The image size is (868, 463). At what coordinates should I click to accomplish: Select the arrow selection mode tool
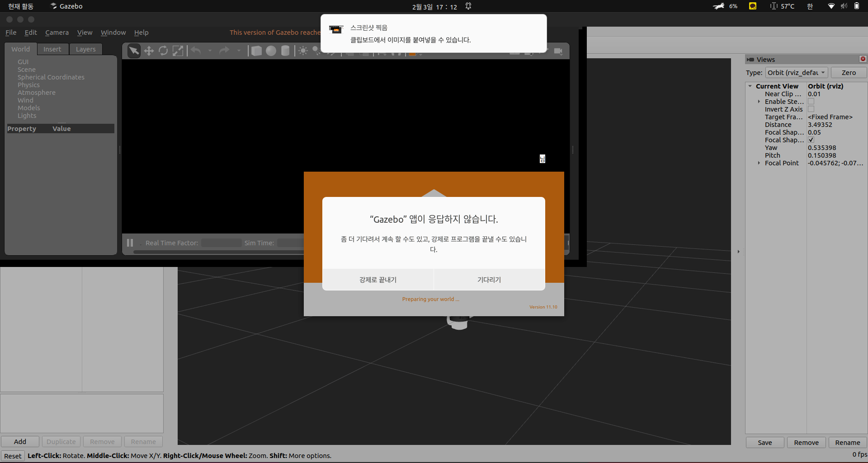tap(134, 51)
